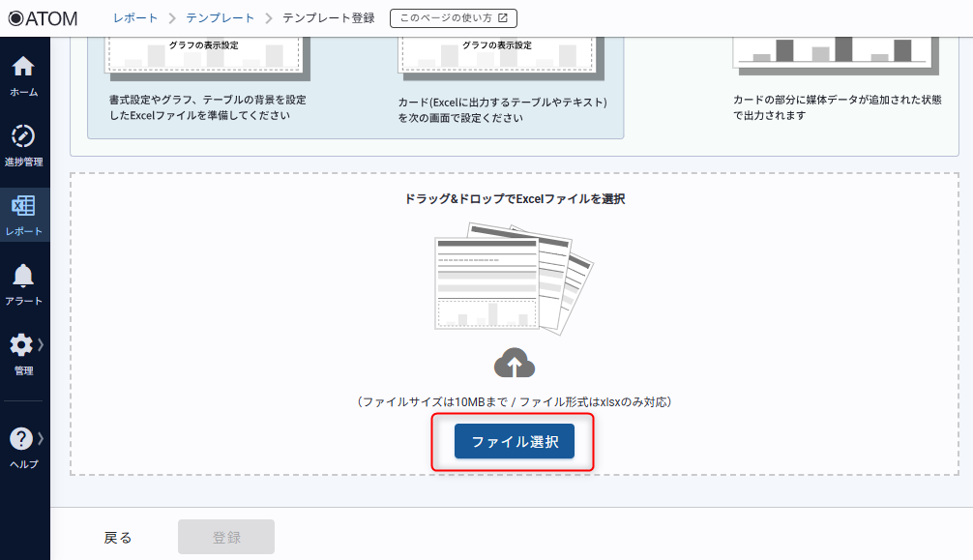Click the 管理 gear icon
The image size is (973, 560).
21,345
